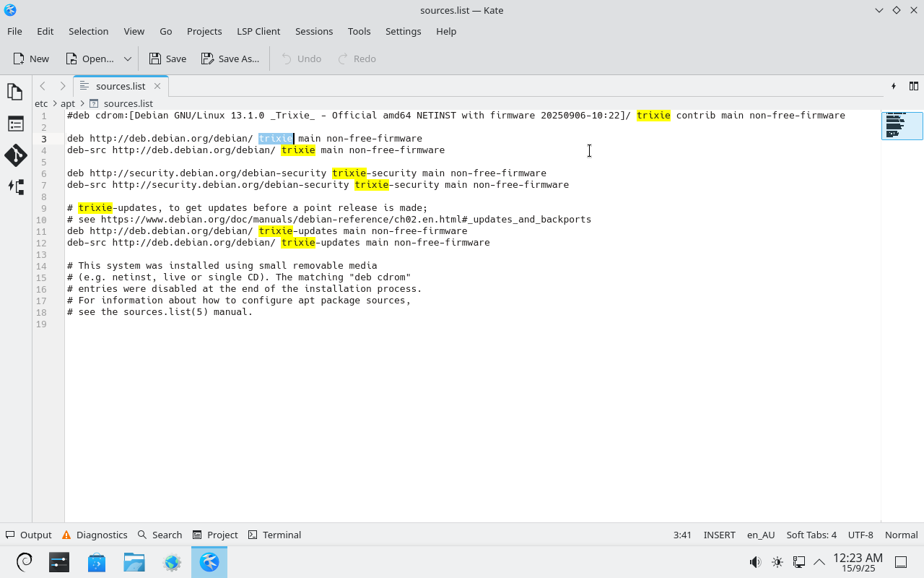Click the debian-reference URL on line 10
This screenshot has width=924, height=578.
point(346,220)
